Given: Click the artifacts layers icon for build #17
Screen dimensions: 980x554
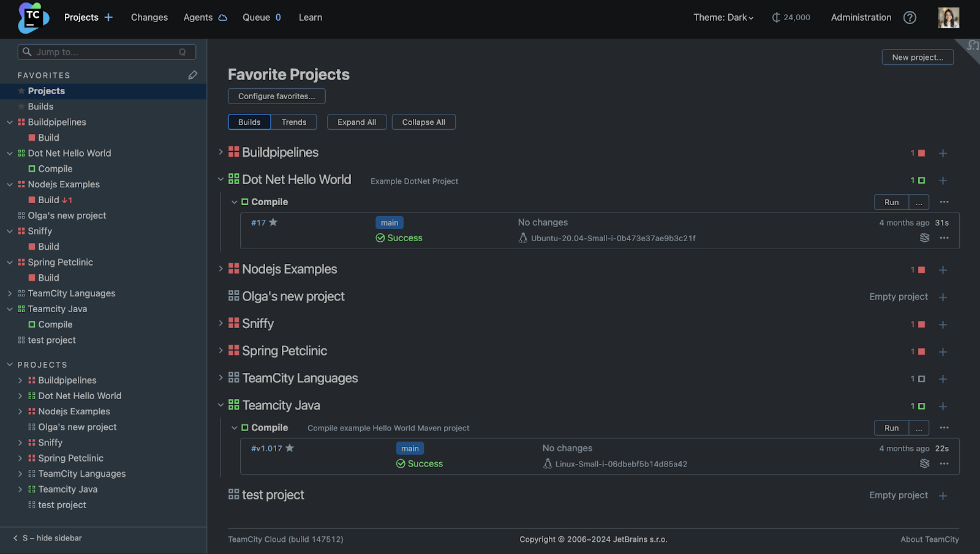Looking at the screenshot, I should [x=925, y=238].
